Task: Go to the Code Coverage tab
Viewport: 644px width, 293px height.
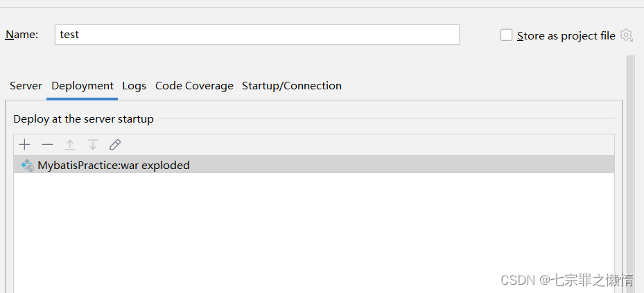Action: tap(194, 86)
